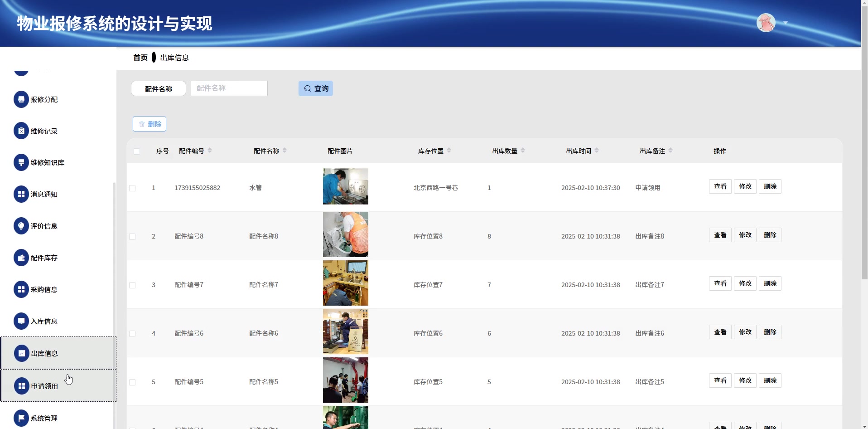This screenshot has height=429, width=868.
Task: Click the 采购信息 sidebar icon
Action: click(x=21, y=289)
